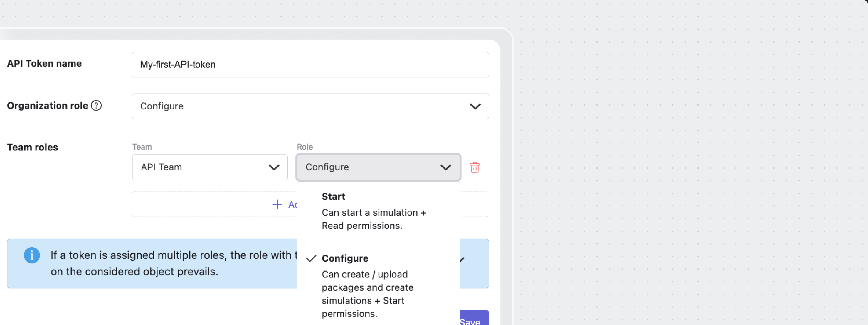Collapse the team Role Configure dropdown
The width and height of the screenshot is (868, 325).
(378, 167)
